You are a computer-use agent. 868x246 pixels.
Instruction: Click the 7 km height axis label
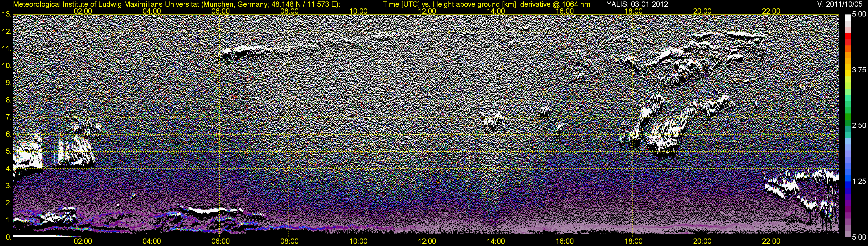(8, 117)
